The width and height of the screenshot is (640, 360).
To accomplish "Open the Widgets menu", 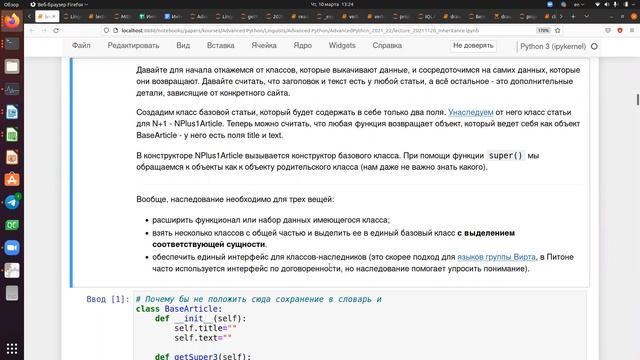I will tap(342, 46).
